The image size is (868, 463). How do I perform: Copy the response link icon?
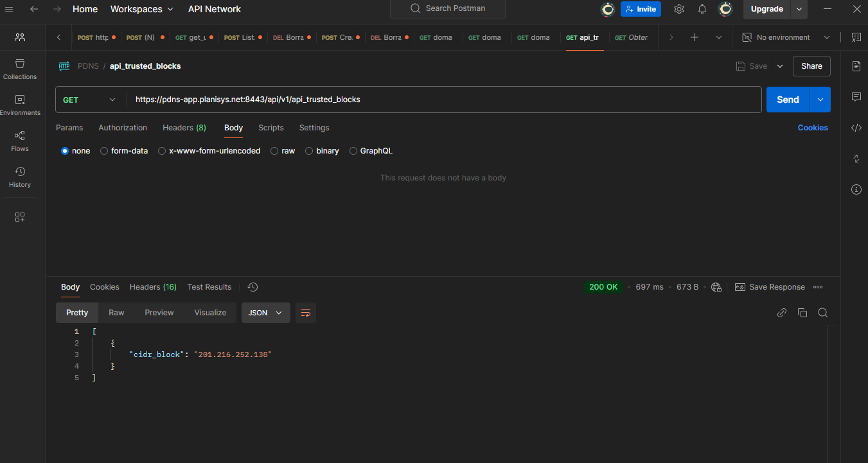pos(782,313)
